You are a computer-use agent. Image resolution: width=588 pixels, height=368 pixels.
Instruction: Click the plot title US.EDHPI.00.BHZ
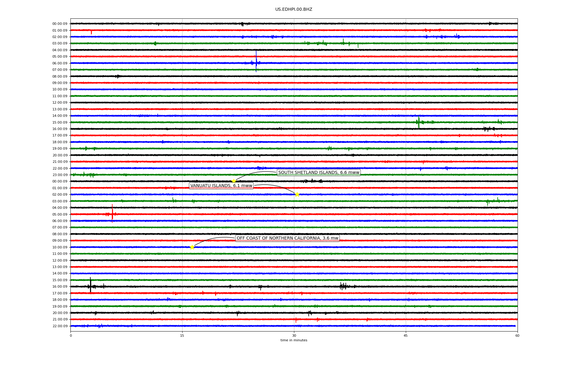click(293, 10)
